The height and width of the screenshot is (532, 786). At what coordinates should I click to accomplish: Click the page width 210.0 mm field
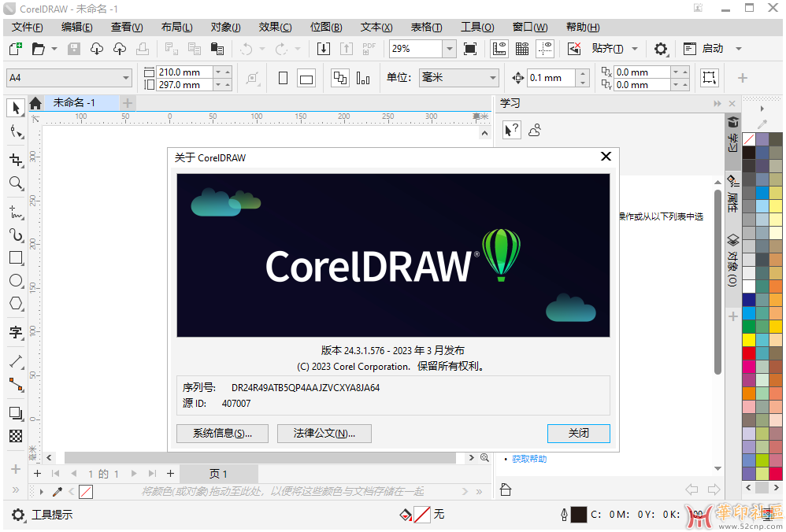click(184, 72)
